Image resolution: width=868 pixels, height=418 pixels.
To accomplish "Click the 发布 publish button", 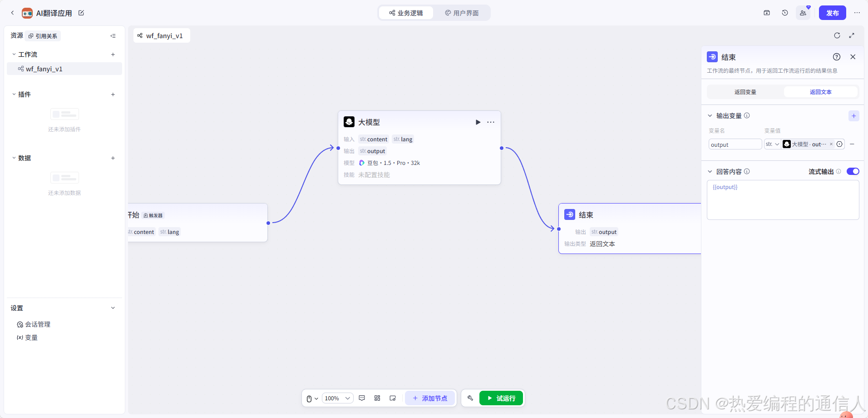I will point(832,13).
